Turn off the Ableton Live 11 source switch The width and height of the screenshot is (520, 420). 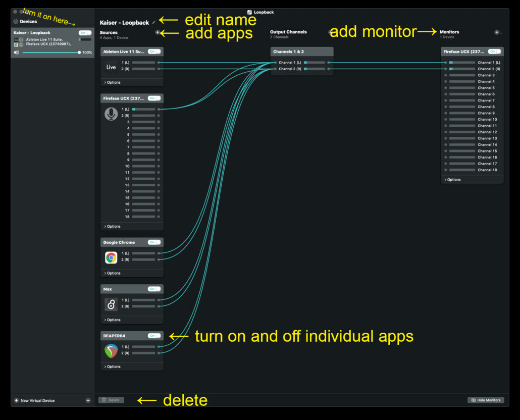154,51
